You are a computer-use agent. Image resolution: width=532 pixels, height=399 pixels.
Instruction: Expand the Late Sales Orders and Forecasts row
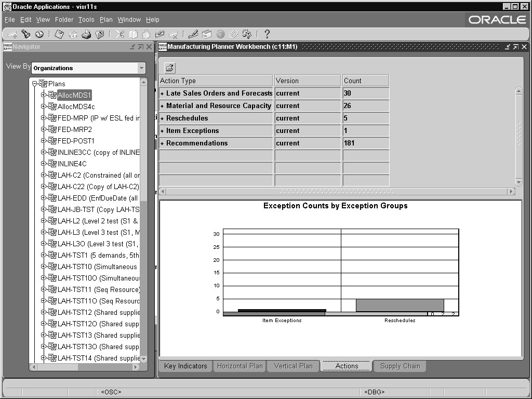(x=162, y=94)
